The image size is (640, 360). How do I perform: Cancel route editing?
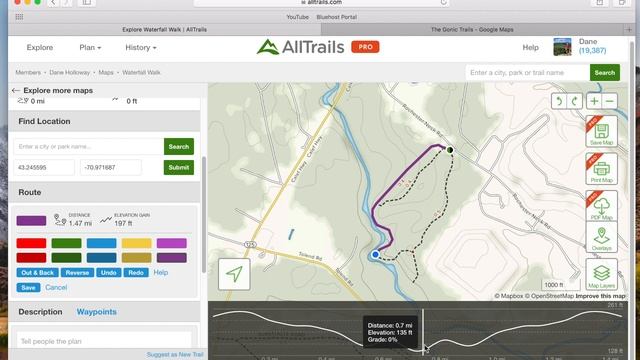tap(56, 287)
